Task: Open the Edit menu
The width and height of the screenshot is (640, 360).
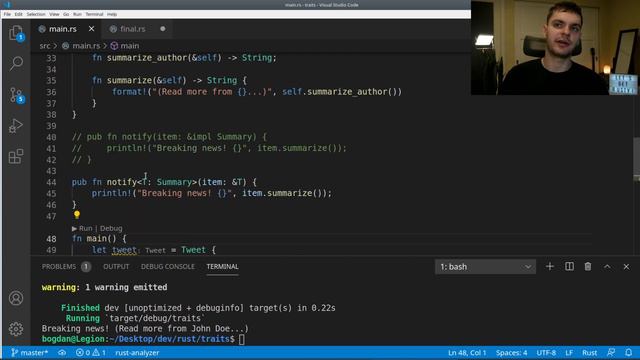Action: (x=18, y=14)
